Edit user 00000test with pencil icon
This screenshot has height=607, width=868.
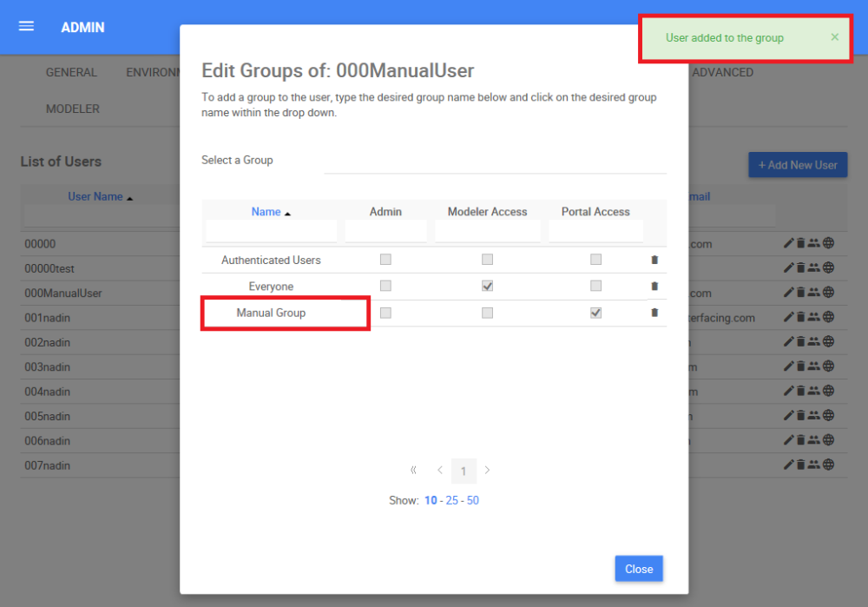pos(788,268)
